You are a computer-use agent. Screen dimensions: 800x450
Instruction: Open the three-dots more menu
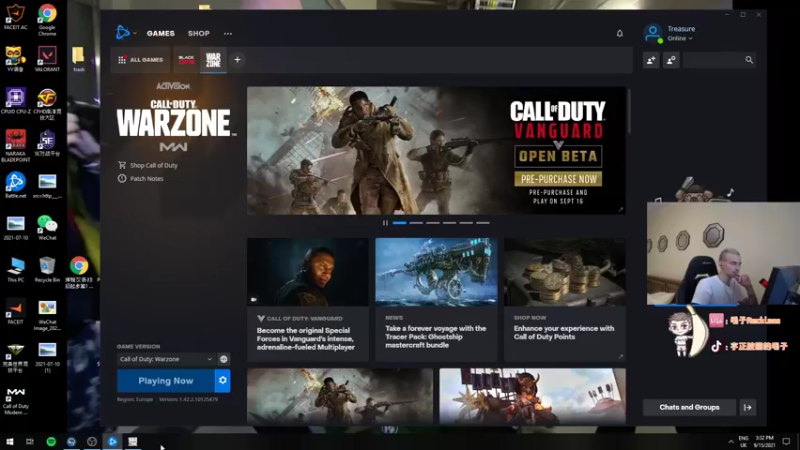pos(228,34)
